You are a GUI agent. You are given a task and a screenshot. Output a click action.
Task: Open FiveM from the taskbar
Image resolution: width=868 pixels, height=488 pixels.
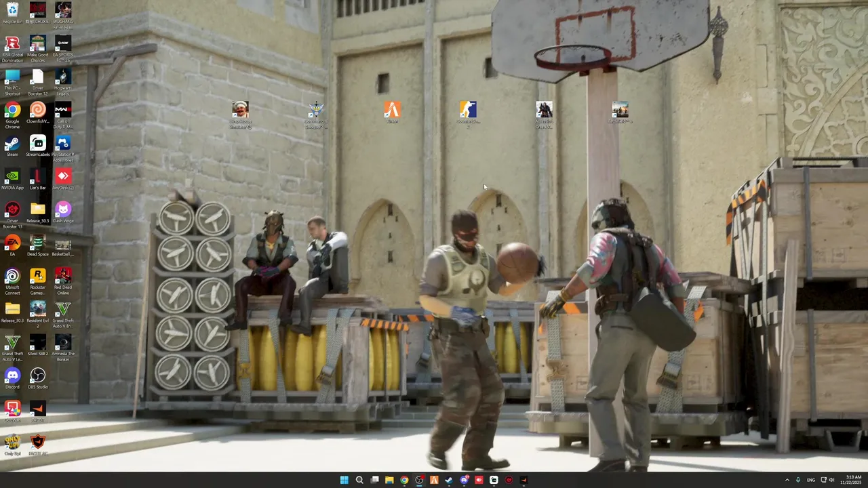pos(434,480)
